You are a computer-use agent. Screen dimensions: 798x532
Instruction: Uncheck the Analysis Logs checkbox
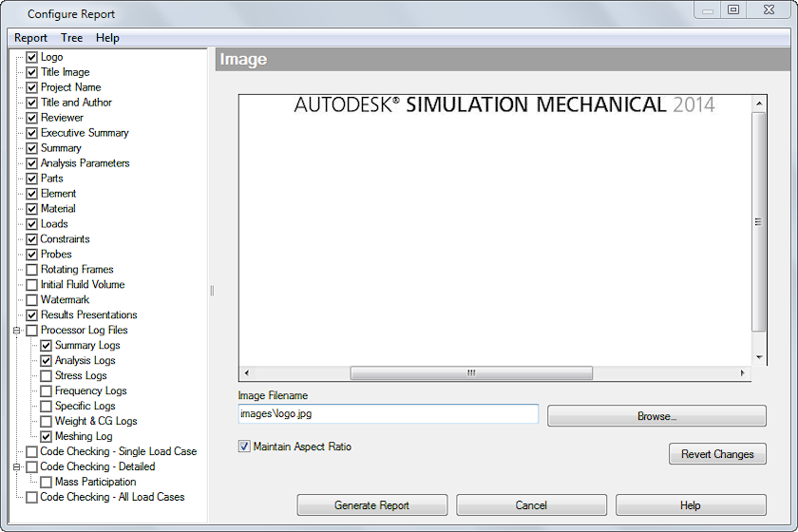click(46, 360)
